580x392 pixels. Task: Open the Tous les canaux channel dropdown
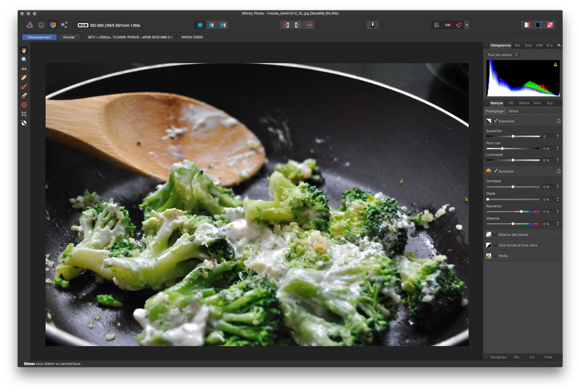[503, 55]
